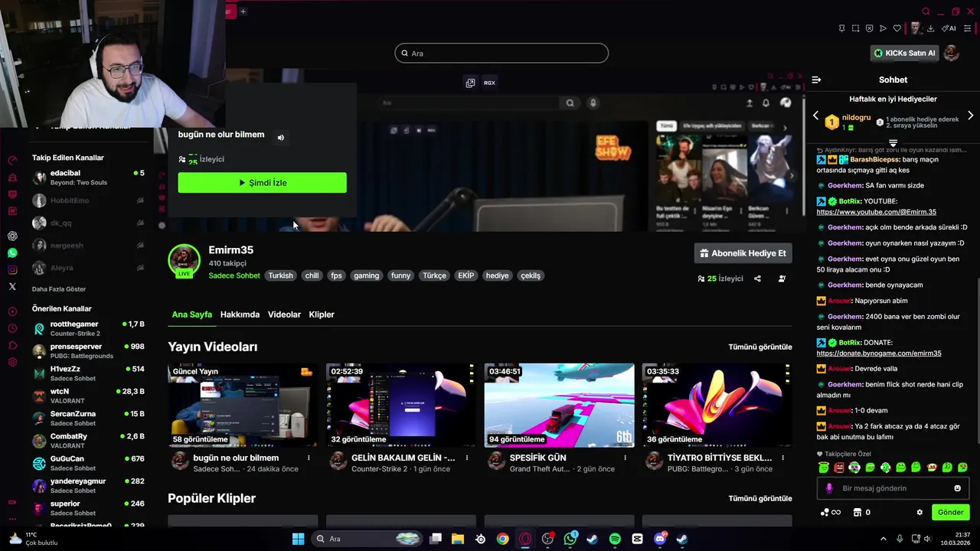Send message with Gönder button
Image resolution: width=980 pixels, height=551 pixels.
(950, 512)
